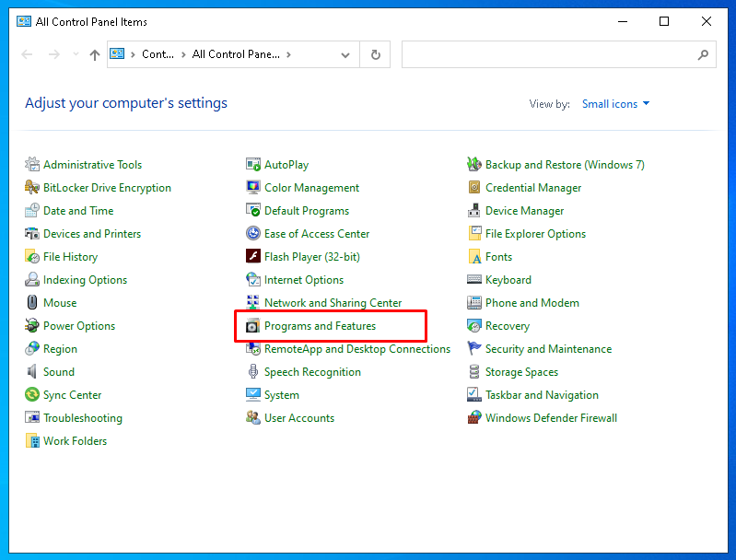Open the Administrative Tools icon
Viewport: 736px width, 560px height.
[32, 164]
